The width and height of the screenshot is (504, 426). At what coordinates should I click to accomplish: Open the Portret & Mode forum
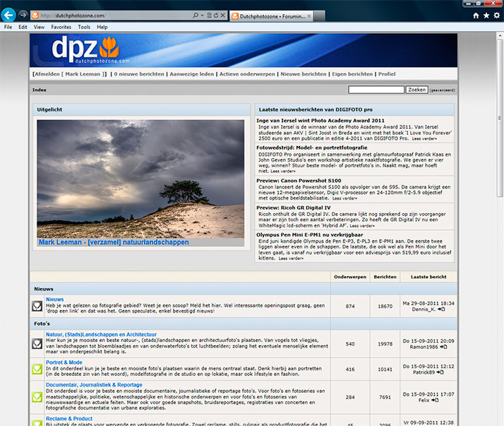pyautogui.click(x=64, y=362)
